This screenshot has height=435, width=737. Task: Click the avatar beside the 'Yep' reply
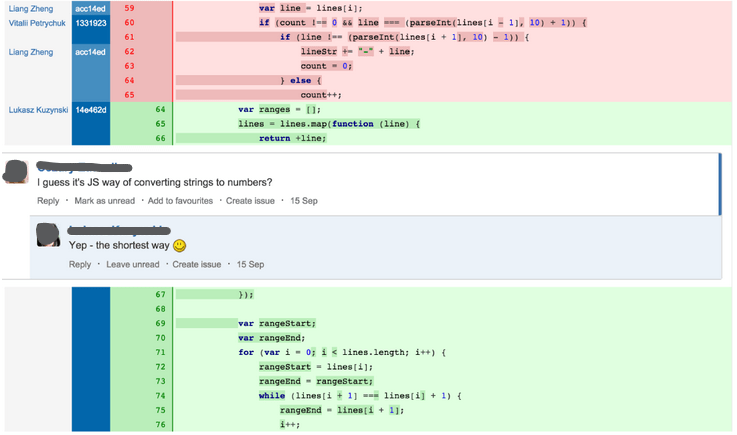click(x=49, y=234)
